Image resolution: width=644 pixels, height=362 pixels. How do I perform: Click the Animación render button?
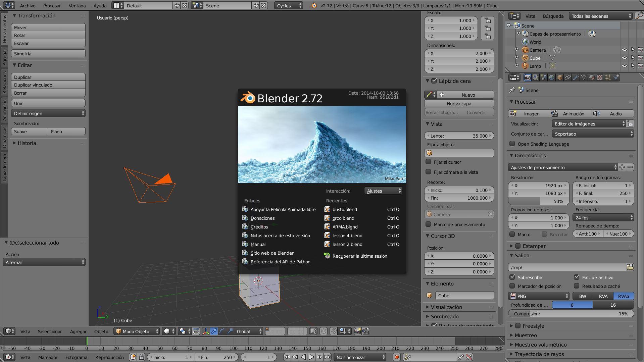click(x=571, y=113)
